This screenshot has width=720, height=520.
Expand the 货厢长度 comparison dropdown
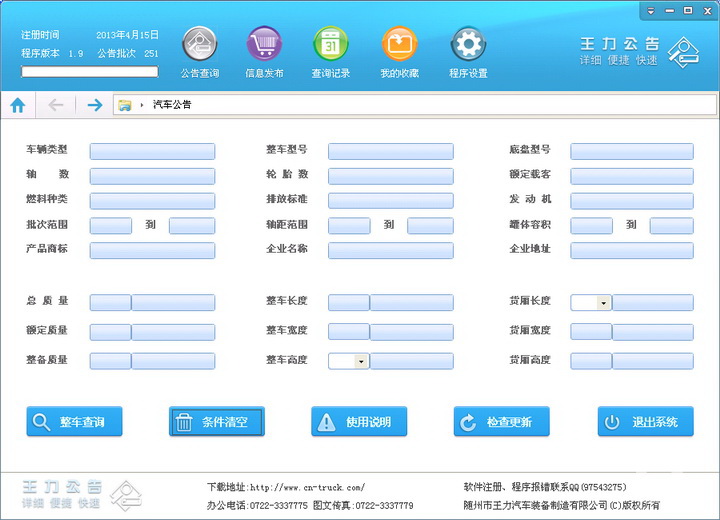point(604,303)
